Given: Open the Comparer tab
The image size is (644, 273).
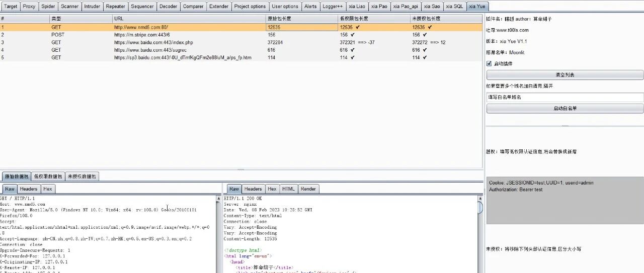Looking at the screenshot, I should coord(193,7).
